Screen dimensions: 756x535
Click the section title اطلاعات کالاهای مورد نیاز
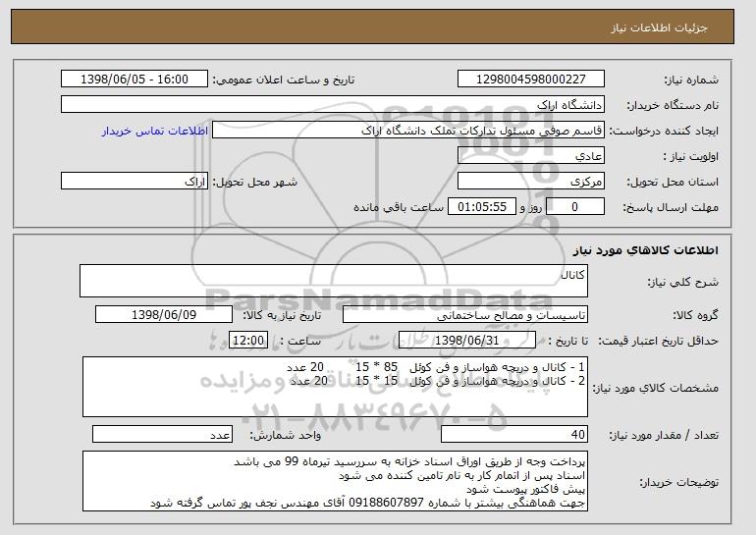coord(646,250)
